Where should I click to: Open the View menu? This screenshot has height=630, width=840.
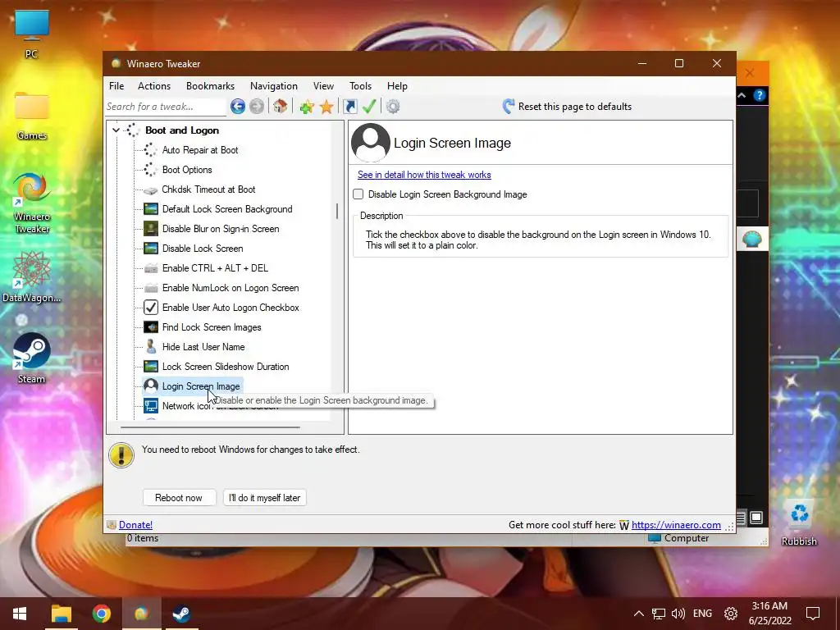coord(323,85)
